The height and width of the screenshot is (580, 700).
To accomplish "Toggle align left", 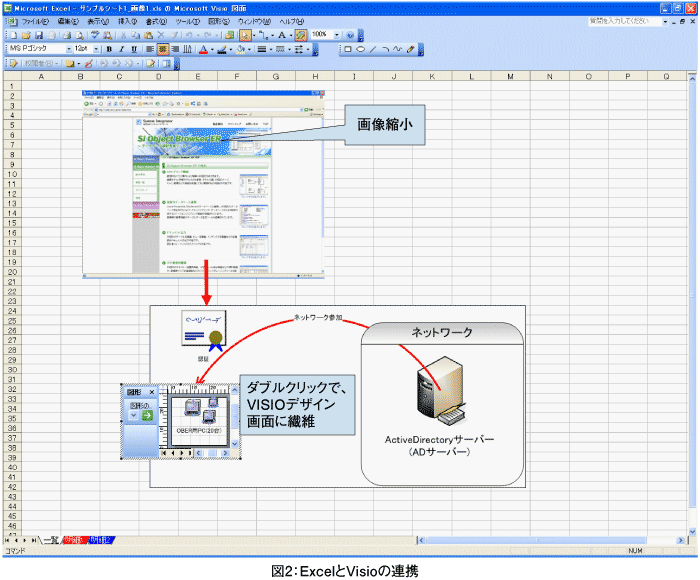I will [x=150, y=50].
